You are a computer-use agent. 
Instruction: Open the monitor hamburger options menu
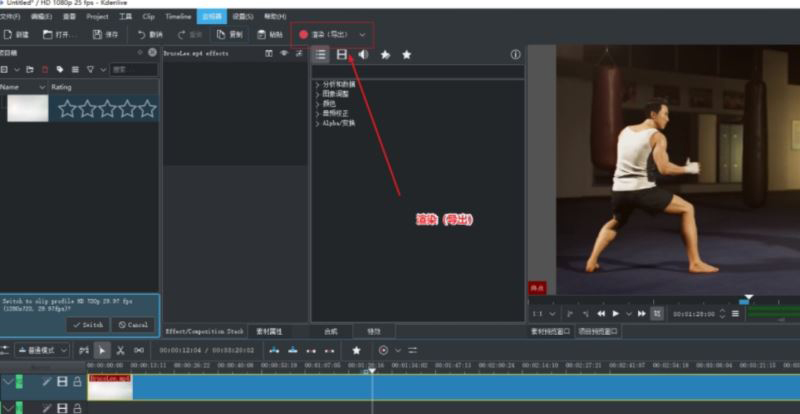click(x=735, y=314)
